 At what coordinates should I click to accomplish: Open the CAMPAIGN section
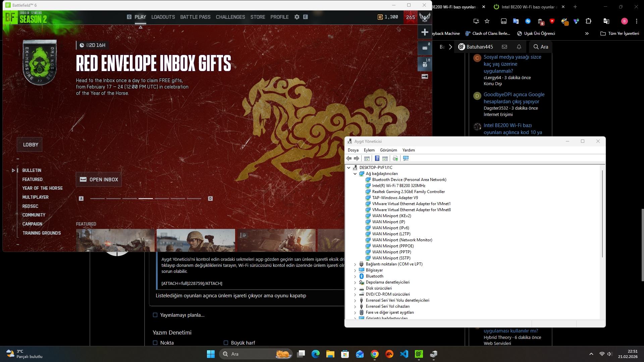(x=32, y=224)
